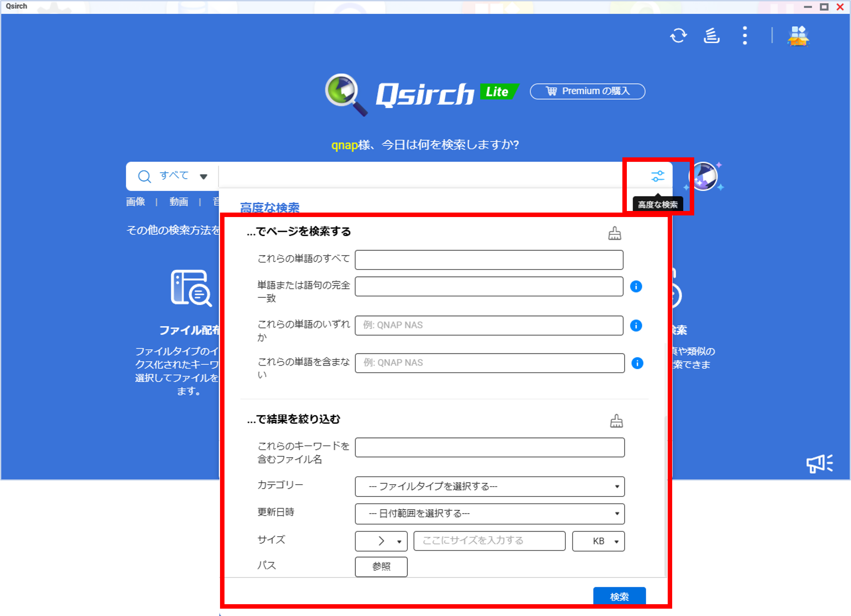This screenshot has width=851, height=616.
Task: Click the これらの単語のすべて label
Action: [303, 259]
